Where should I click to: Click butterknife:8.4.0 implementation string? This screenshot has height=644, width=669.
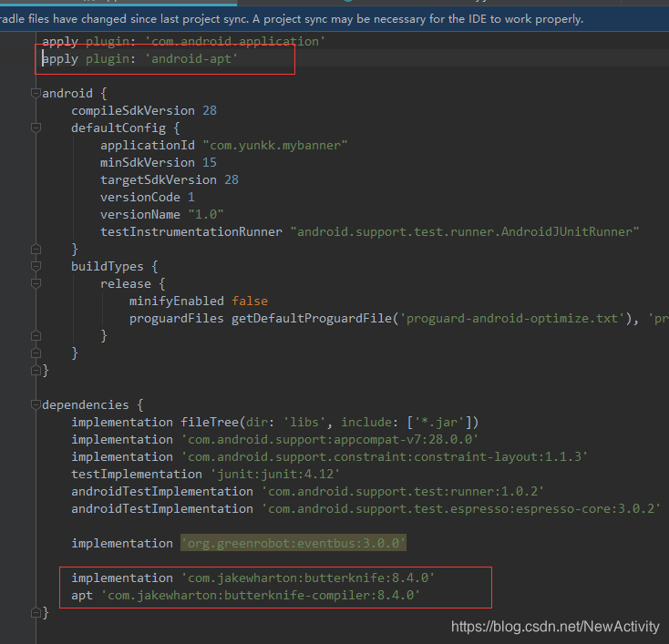click(x=308, y=578)
